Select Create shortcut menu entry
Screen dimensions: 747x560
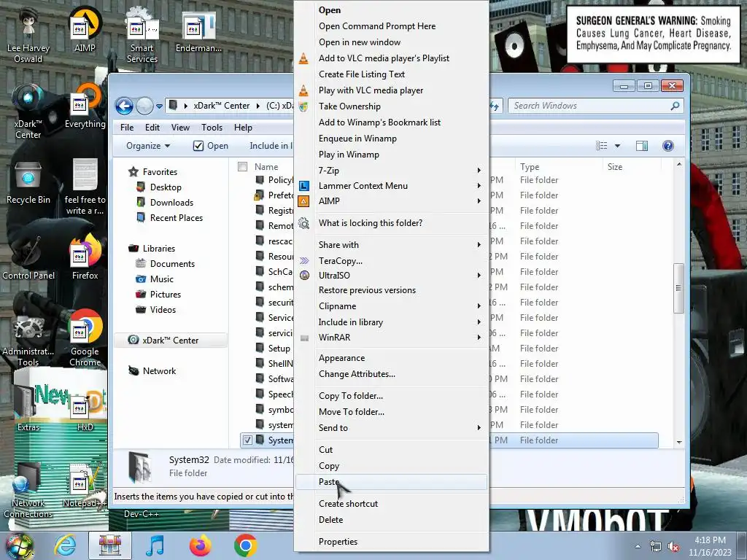pyautogui.click(x=391, y=504)
